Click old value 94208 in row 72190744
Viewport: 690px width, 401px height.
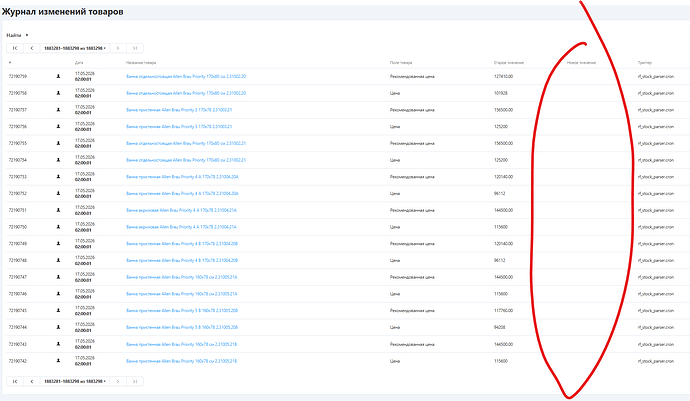(x=499, y=327)
